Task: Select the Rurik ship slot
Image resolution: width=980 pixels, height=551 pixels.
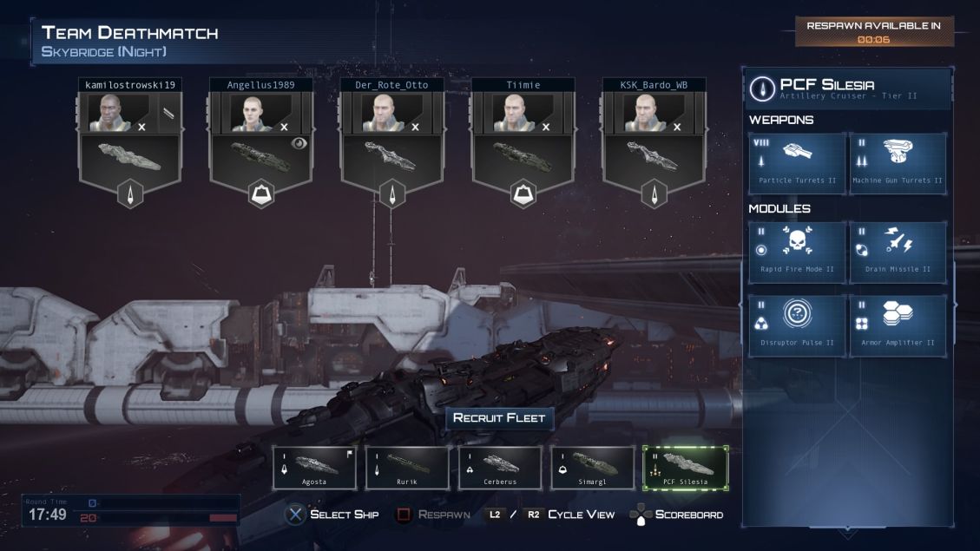Action: point(407,468)
